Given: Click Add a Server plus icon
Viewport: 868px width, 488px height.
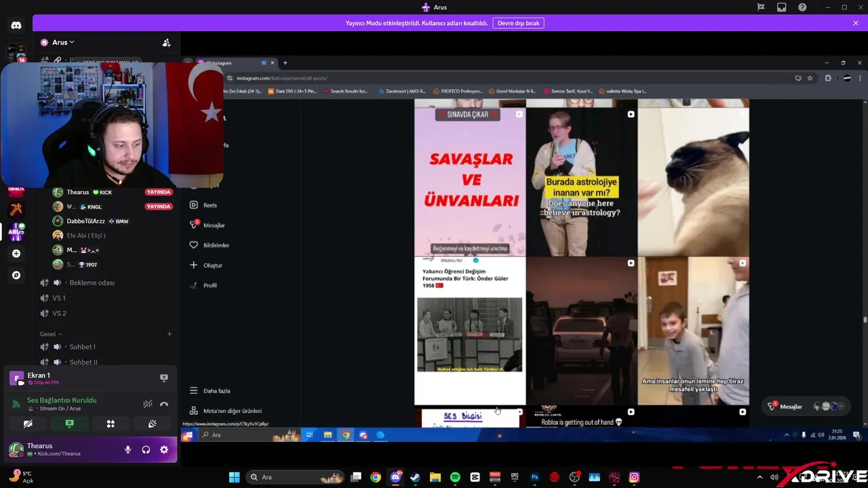Looking at the screenshot, I should pos(16,253).
